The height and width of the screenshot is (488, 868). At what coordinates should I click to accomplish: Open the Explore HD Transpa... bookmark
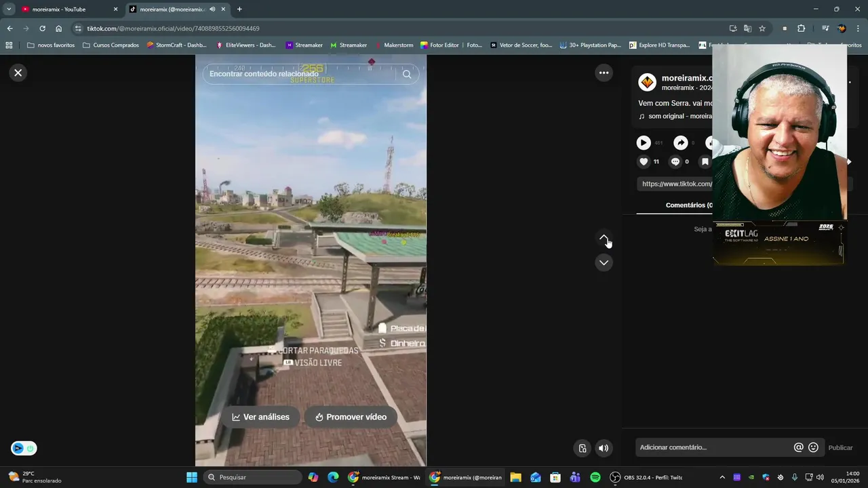tap(659, 45)
